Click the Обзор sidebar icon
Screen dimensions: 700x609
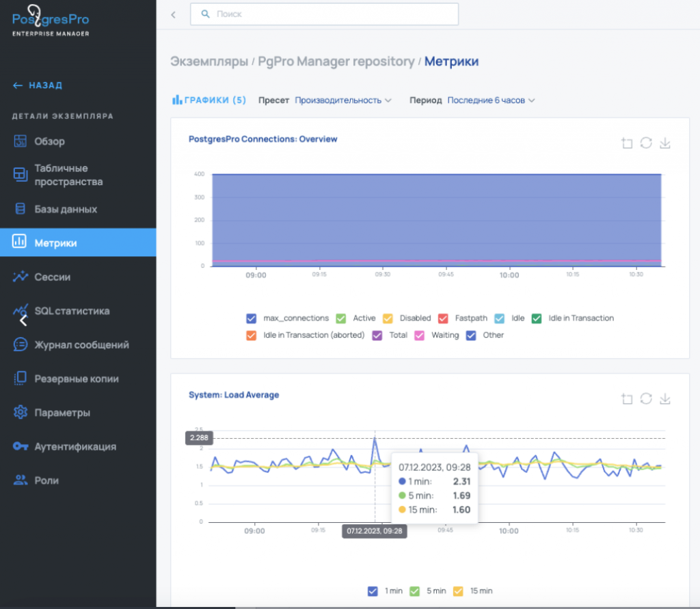point(20,141)
